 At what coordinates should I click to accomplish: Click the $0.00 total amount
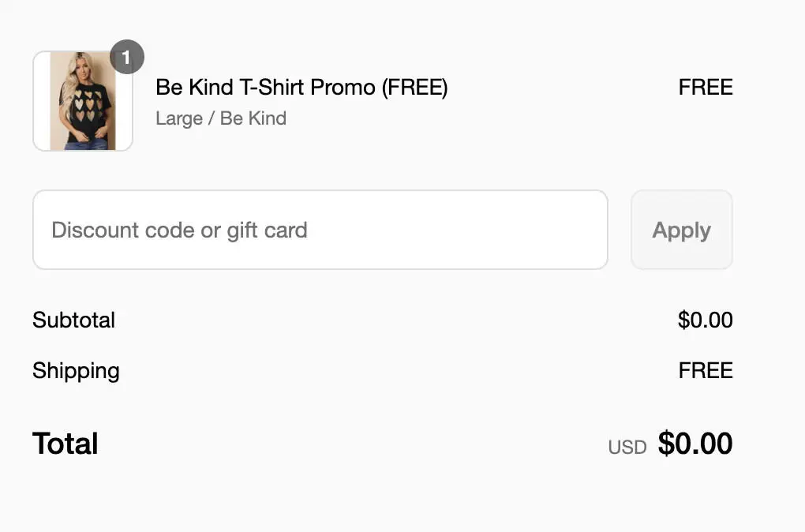click(x=695, y=443)
